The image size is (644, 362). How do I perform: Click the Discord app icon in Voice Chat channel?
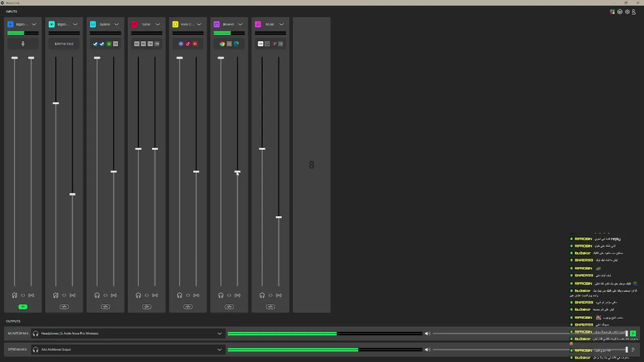coord(181,44)
